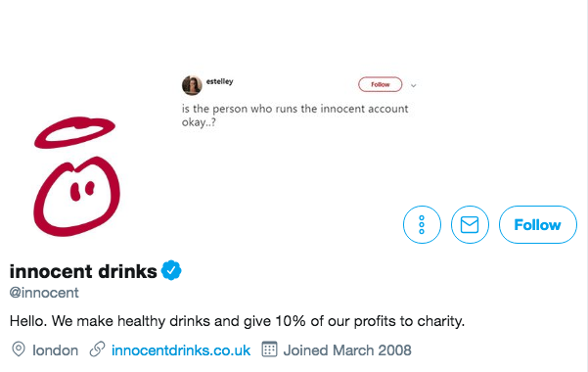Click the chain link icon before website
Image resolution: width=588 pixels, height=372 pixels.
pyautogui.click(x=97, y=349)
